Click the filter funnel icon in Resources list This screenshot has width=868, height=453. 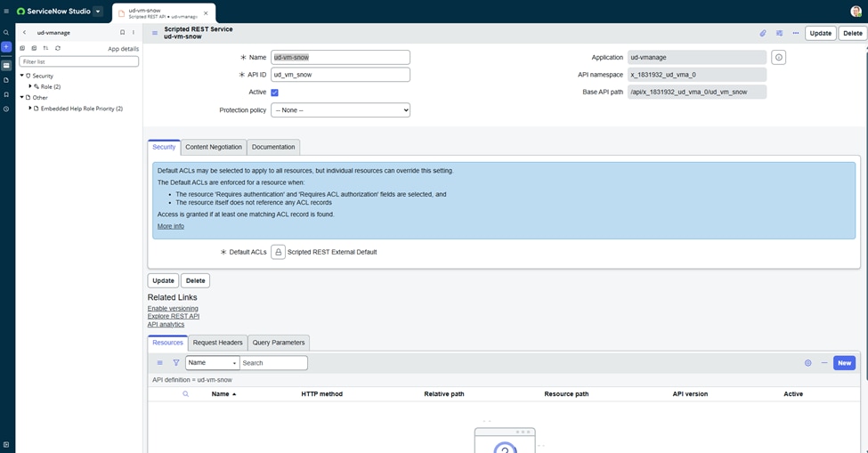tap(176, 363)
